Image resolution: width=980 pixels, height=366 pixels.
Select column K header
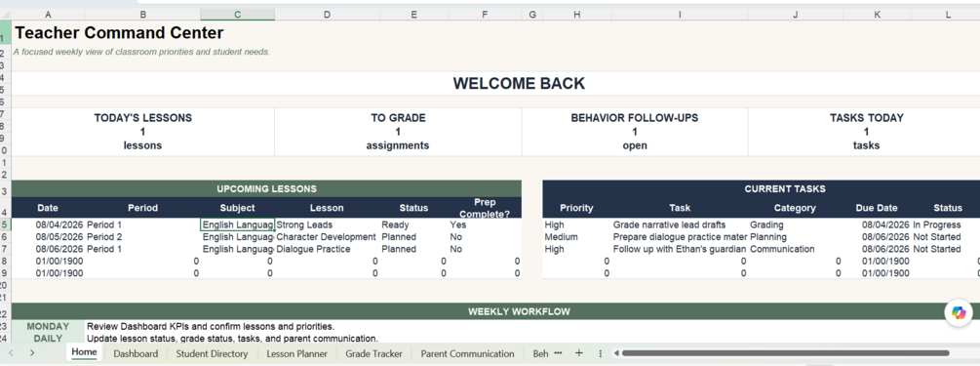[x=877, y=15]
